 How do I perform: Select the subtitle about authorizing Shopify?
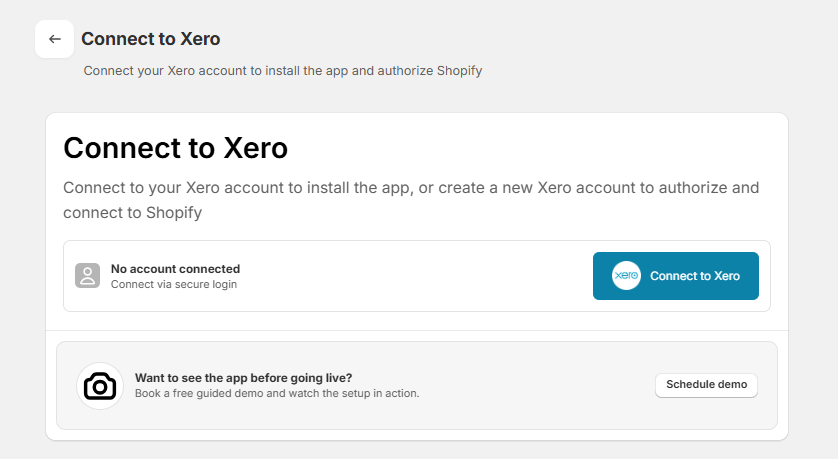[x=283, y=71]
